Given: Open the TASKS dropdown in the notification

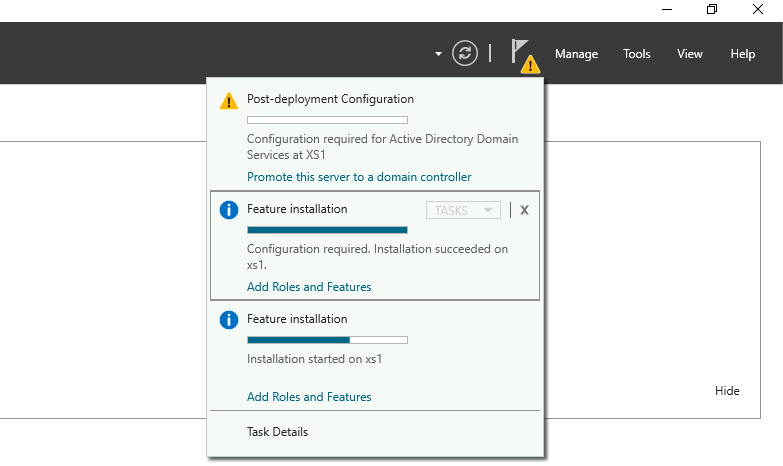Looking at the screenshot, I should pyautogui.click(x=463, y=210).
